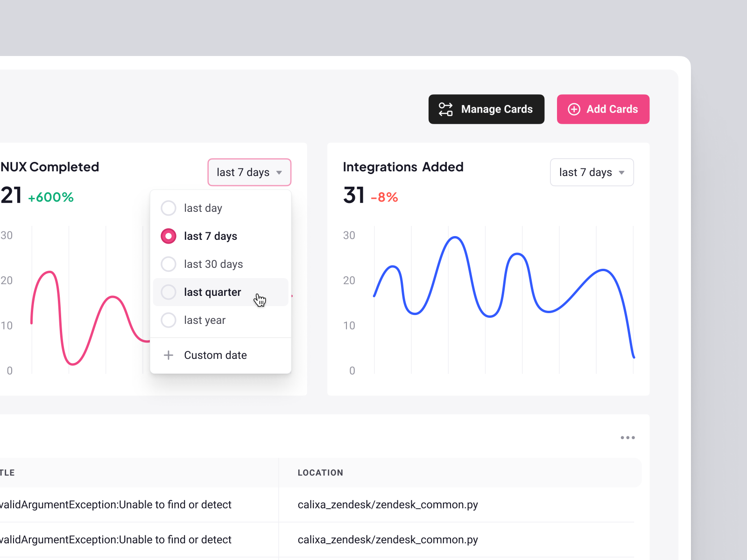Open the last 7 days dropdown on Integrations Added
This screenshot has height=560, width=747.
click(x=592, y=172)
